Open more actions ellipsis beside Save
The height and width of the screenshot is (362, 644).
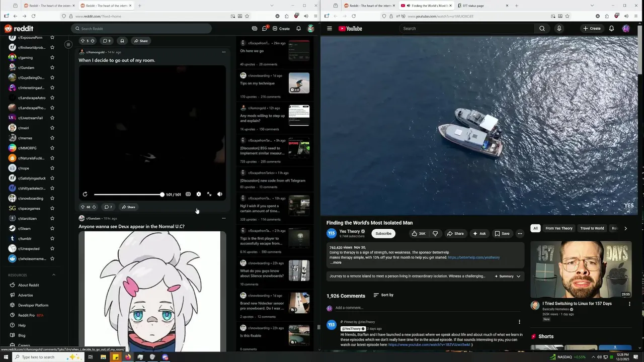point(520,233)
